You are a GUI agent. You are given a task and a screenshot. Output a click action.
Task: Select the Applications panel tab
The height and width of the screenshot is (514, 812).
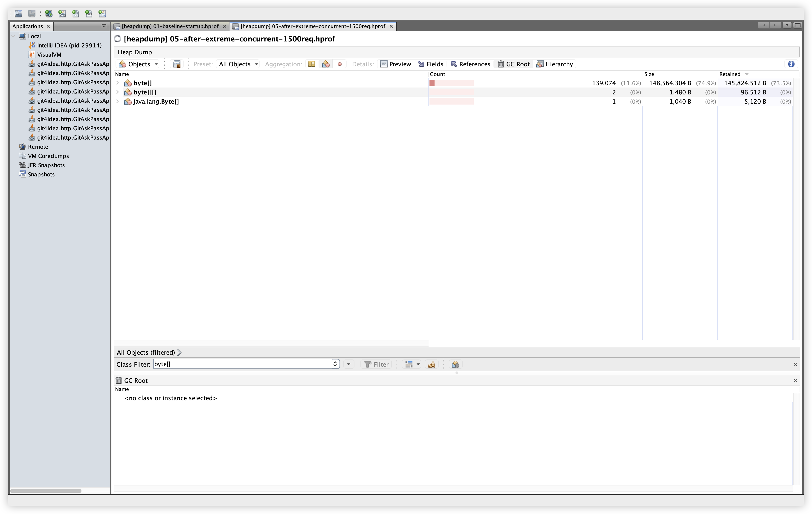[x=28, y=26]
